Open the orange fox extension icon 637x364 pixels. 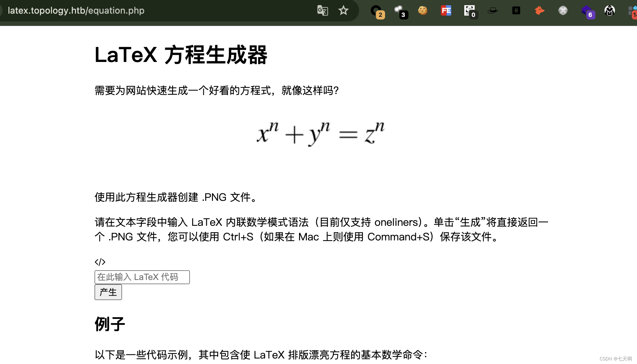click(539, 11)
